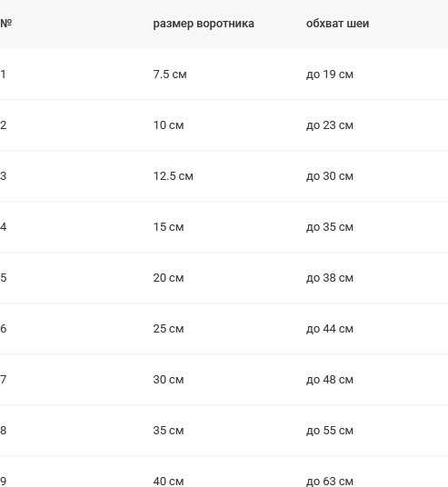Image resolution: width=448 pixels, height=487 pixels.
Task: Select the 15 см collar size cell
Action: (168, 227)
